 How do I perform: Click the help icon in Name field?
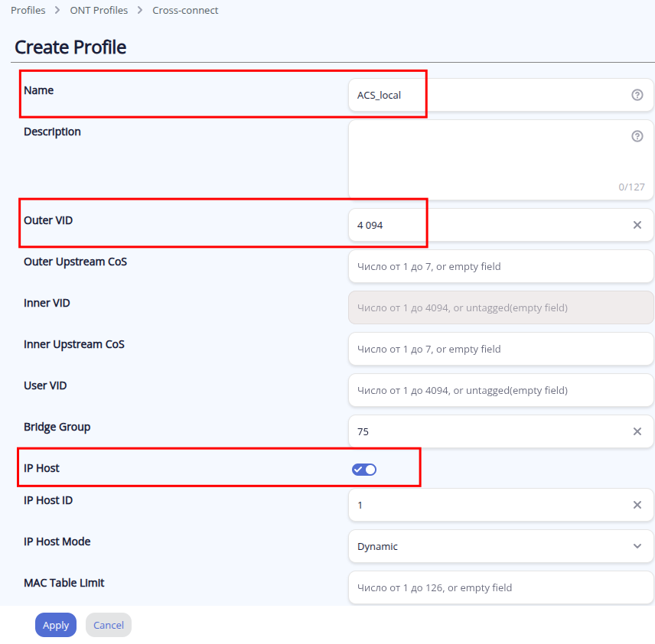coord(637,95)
